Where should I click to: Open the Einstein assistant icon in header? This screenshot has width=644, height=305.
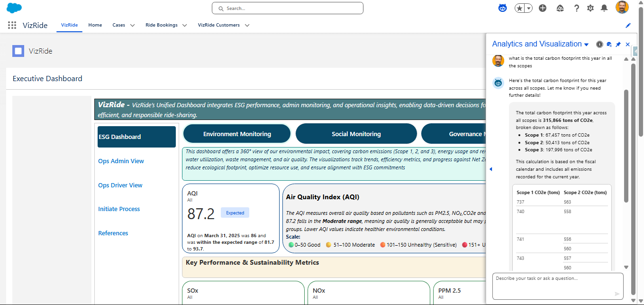pos(502,8)
